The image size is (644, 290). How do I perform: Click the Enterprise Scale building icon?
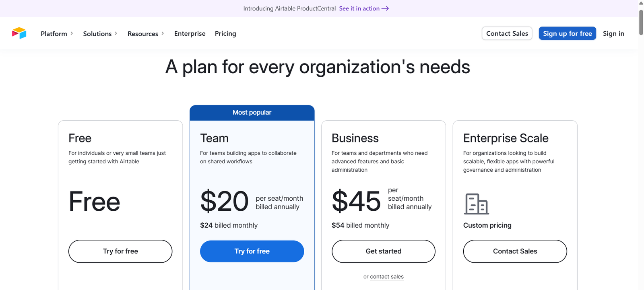pos(477,204)
